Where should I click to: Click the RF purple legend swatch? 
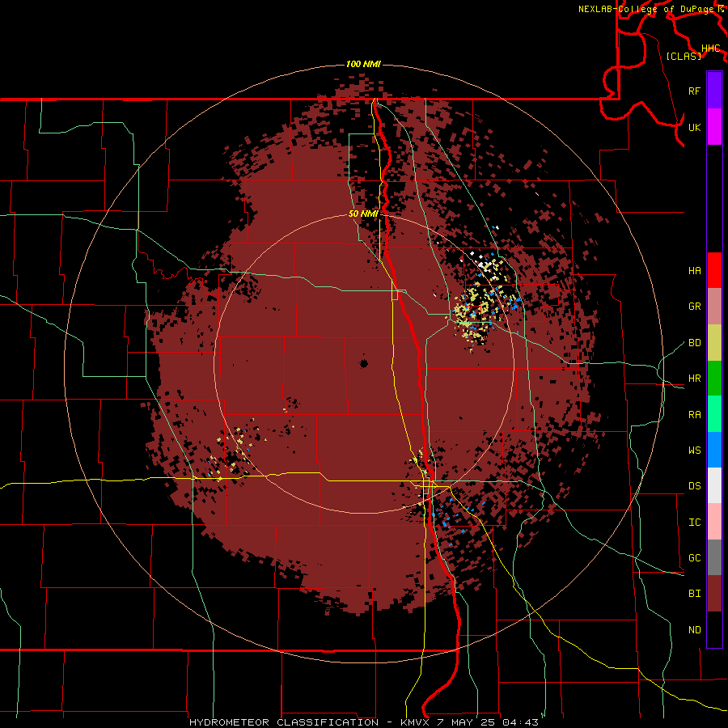714,91
